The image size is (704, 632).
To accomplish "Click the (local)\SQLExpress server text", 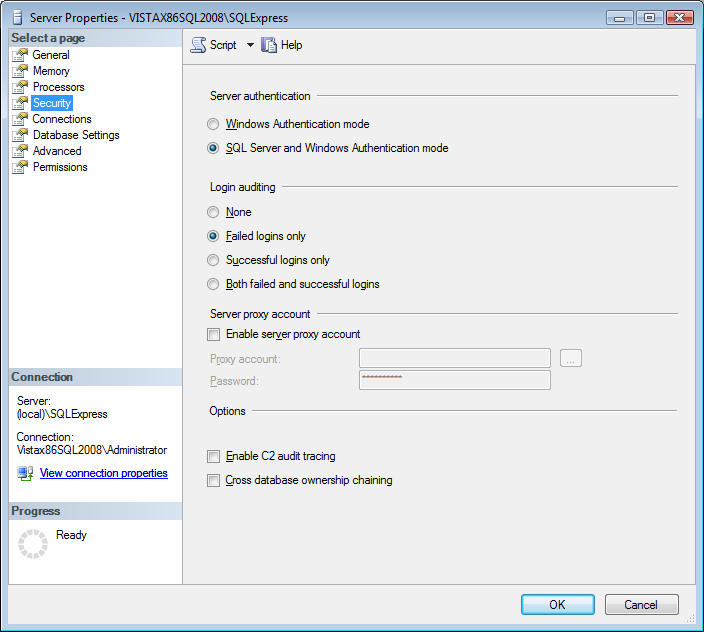I will (x=62, y=414).
